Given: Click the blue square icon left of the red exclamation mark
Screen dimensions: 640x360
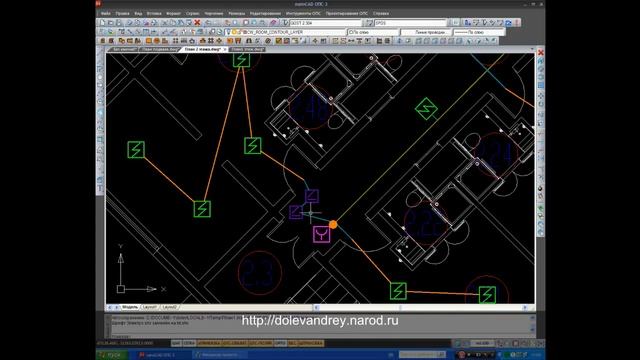Looking at the screenshot, I should tap(509, 23).
